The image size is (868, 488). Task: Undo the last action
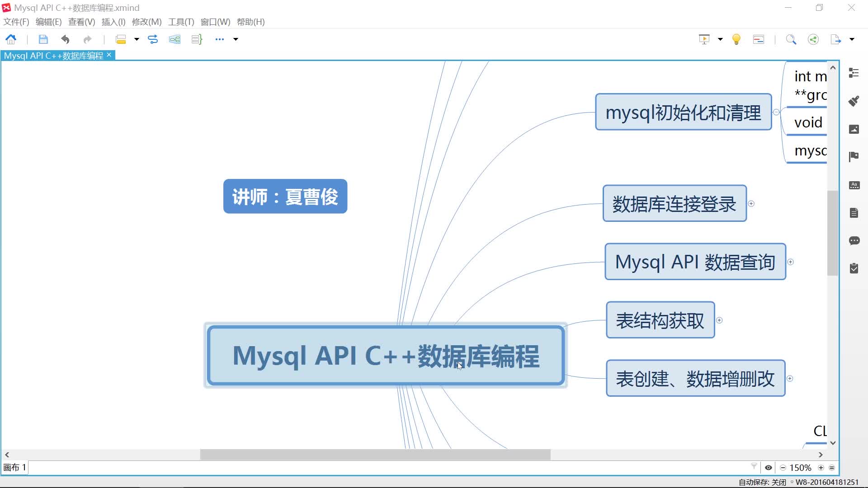click(65, 39)
